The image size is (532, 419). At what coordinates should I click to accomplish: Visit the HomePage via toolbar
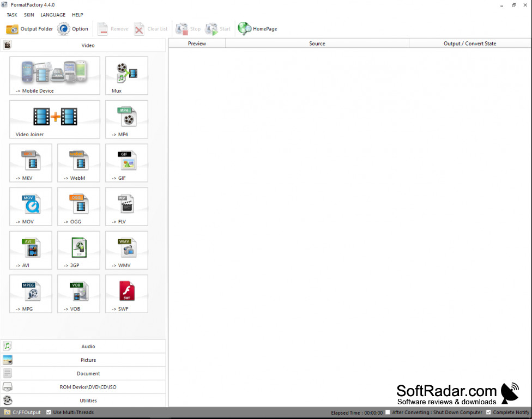pos(257,29)
